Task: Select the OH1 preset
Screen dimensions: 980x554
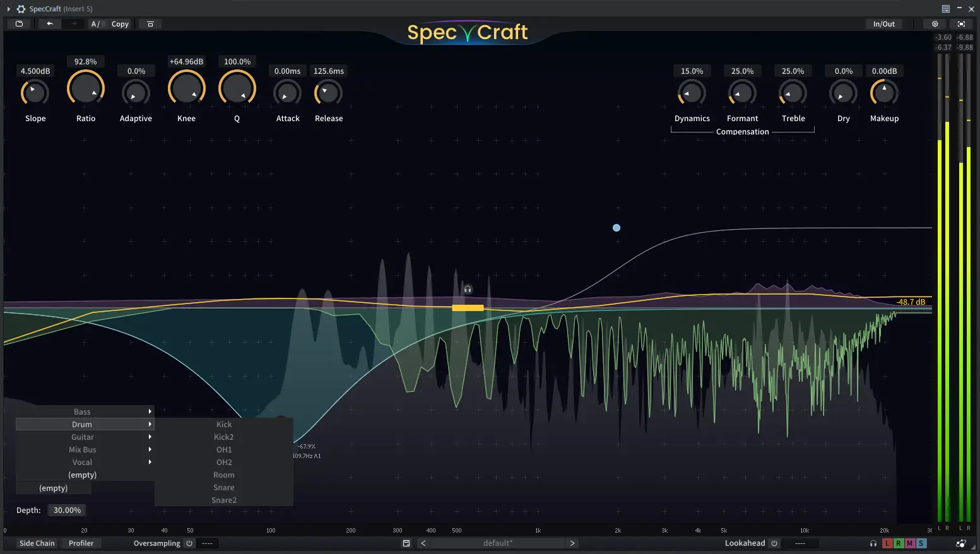Action: [x=224, y=449]
